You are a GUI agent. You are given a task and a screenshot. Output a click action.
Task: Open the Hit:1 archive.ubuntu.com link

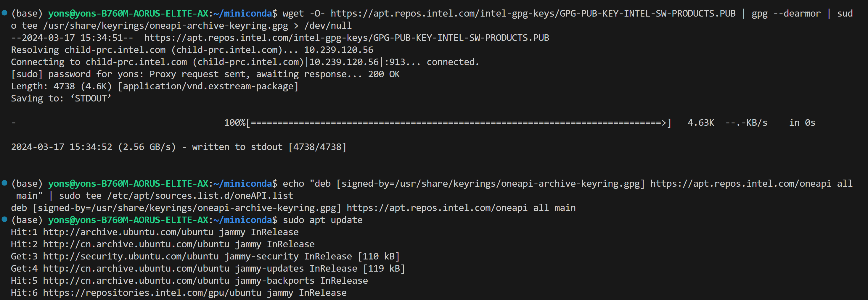[128, 232]
